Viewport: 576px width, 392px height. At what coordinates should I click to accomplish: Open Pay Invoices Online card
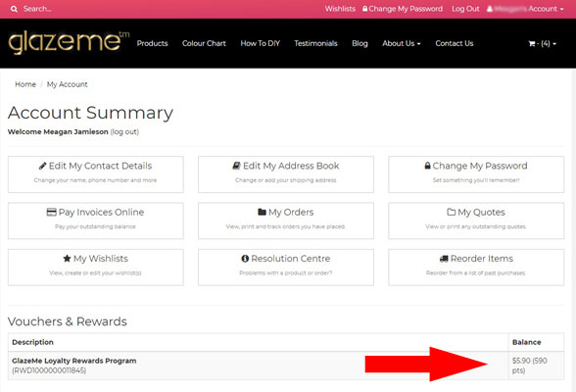pos(96,220)
